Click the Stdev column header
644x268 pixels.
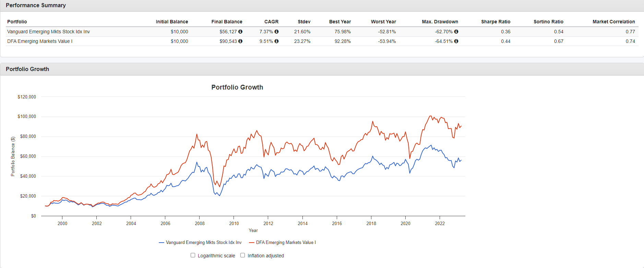[x=304, y=22]
